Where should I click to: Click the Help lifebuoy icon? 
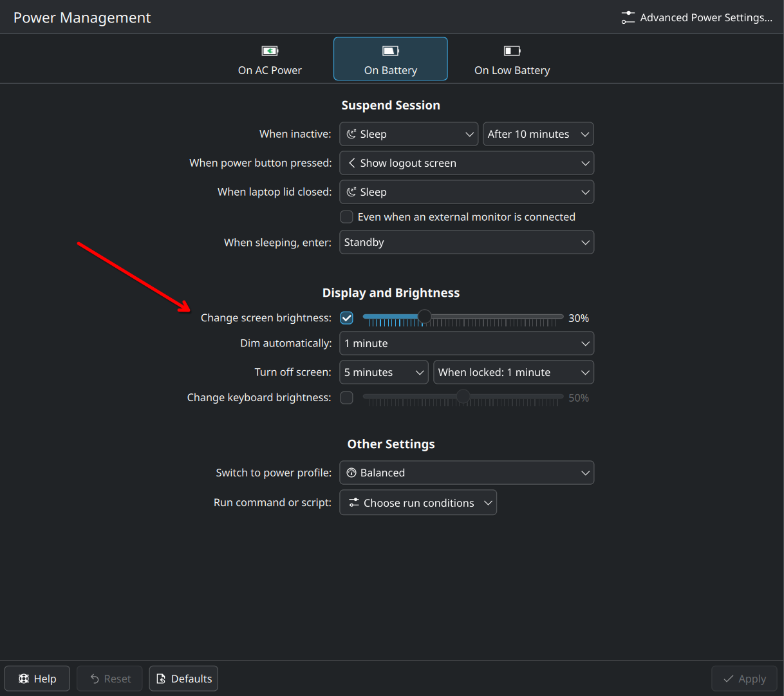pyautogui.click(x=24, y=679)
